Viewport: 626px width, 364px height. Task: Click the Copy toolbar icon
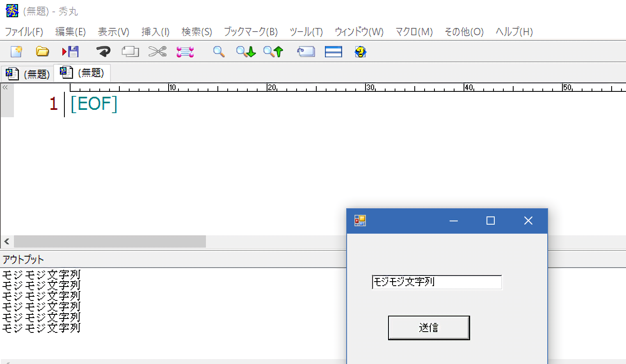tap(130, 52)
